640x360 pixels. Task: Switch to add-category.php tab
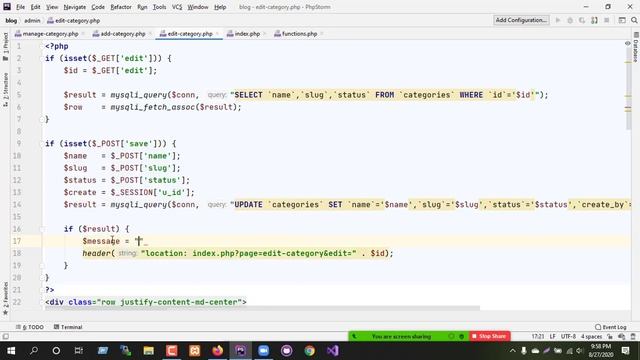pyautogui.click(x=119, y=34)
